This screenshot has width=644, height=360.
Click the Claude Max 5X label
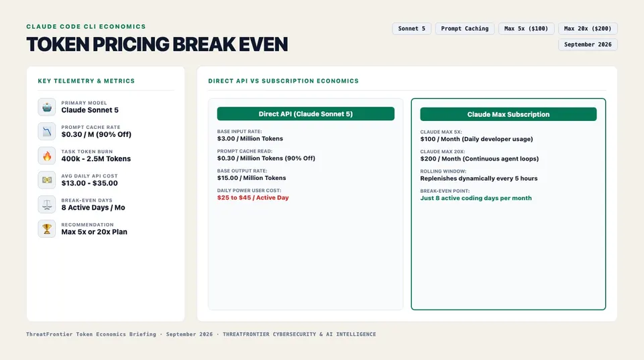point(441,132)
